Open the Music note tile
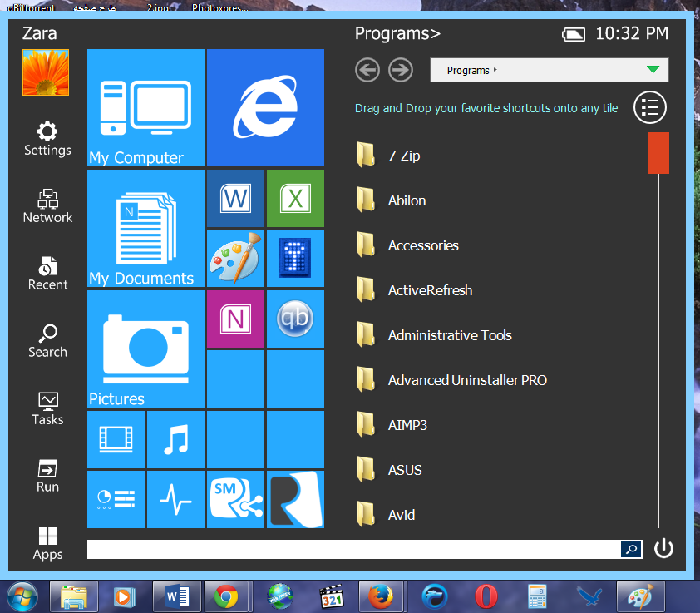 [x=176, y=440]
